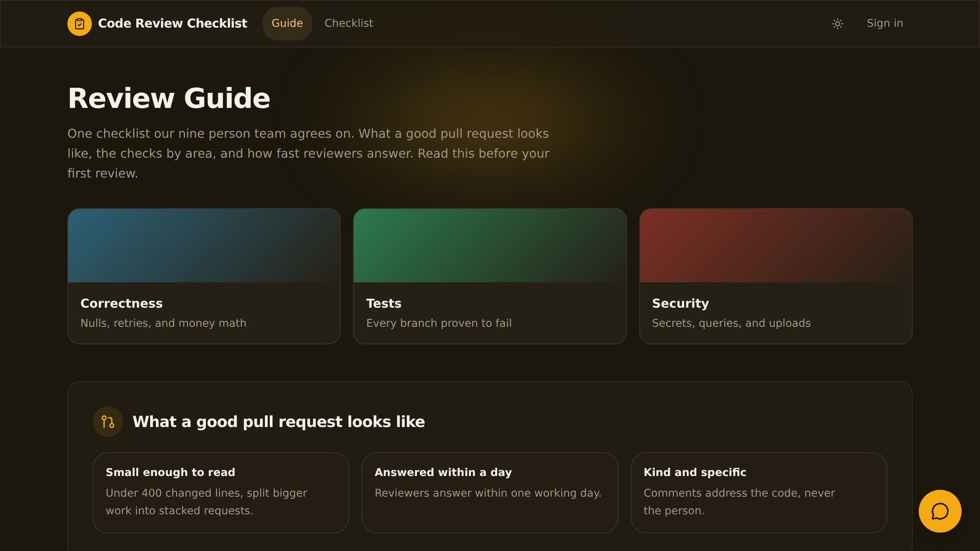Viewport: 980px width, 551px height.
Task: Click the red Security card banner
Action: [776, 245]
